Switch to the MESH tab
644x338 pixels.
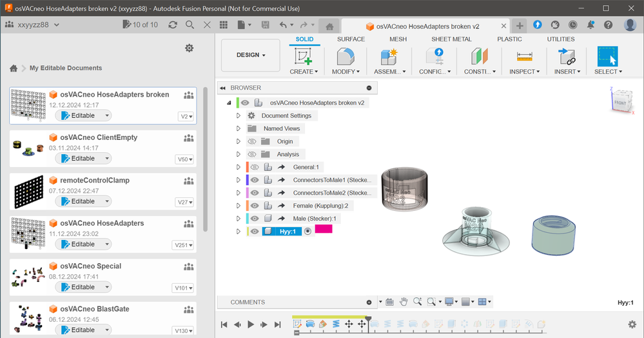coord(398,39)
